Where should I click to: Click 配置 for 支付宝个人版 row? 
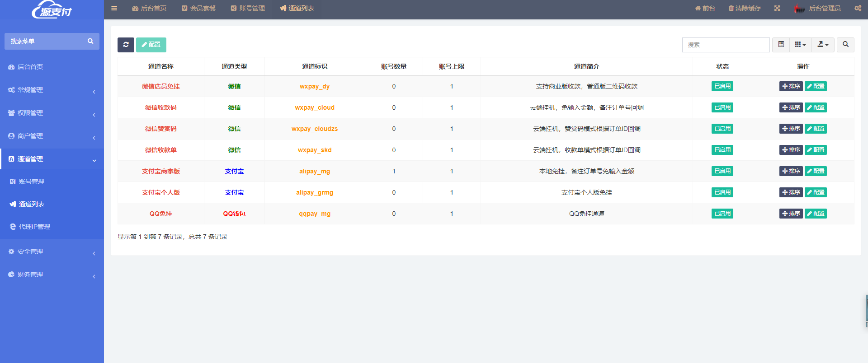coord(816,192)
